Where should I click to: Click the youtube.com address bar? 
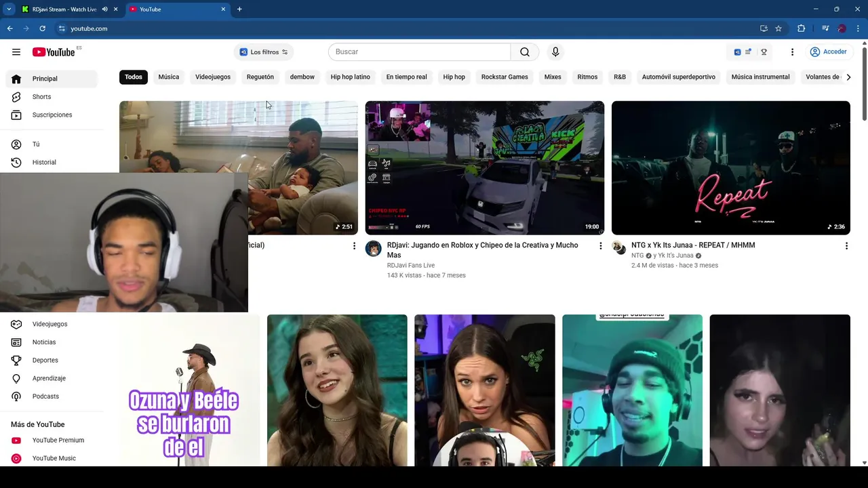coord(407,28)
